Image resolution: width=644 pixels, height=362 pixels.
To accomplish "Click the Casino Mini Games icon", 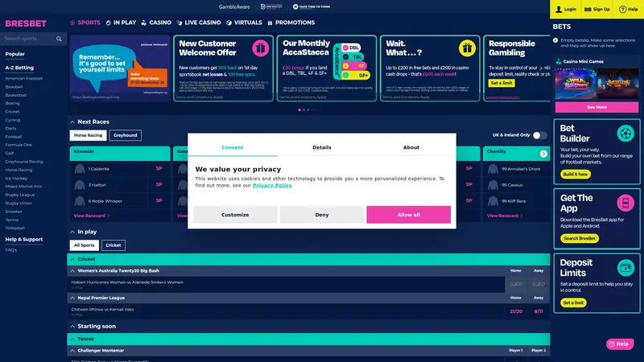I will (559, 62).
